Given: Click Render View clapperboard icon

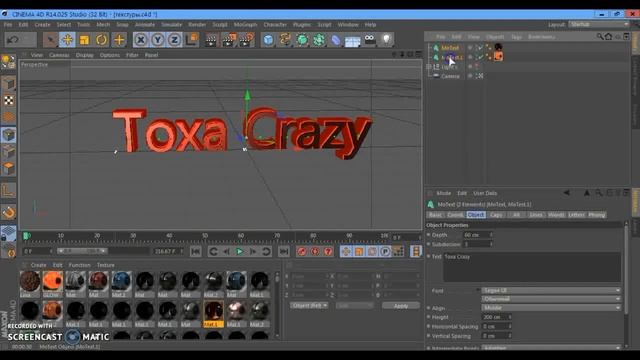Looking at the screenshot, I should pyautogui.click(x=211, y=40).
